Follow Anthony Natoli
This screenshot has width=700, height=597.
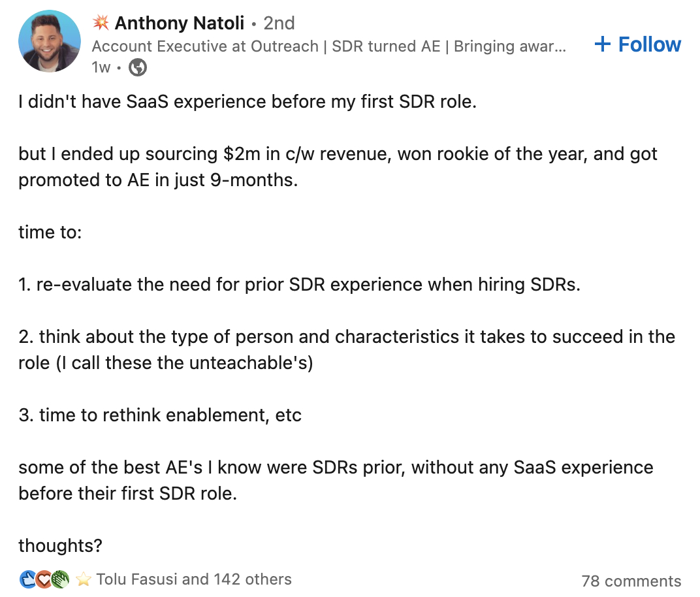637,44
